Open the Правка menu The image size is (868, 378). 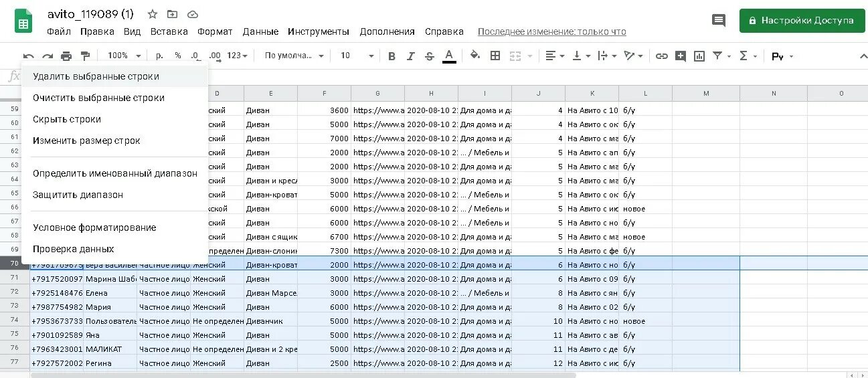(x=97, y=31)
